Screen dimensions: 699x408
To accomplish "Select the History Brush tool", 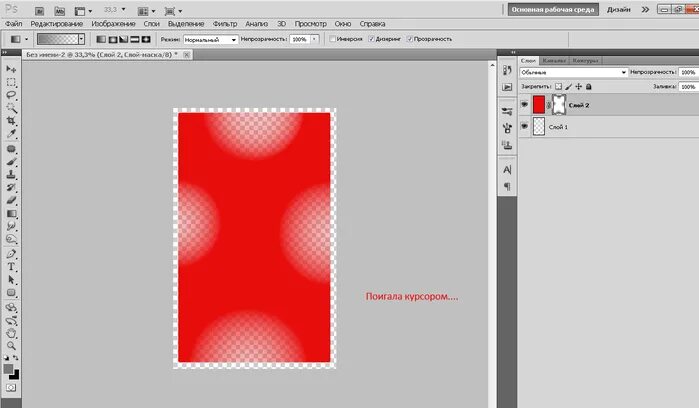I will [11, 188].
